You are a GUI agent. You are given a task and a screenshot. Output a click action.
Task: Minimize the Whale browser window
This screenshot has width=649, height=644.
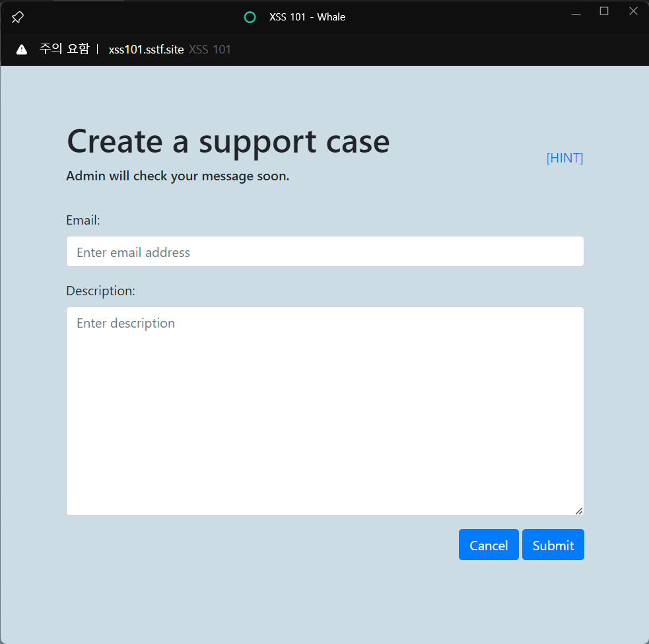click(x=576, y=15)
